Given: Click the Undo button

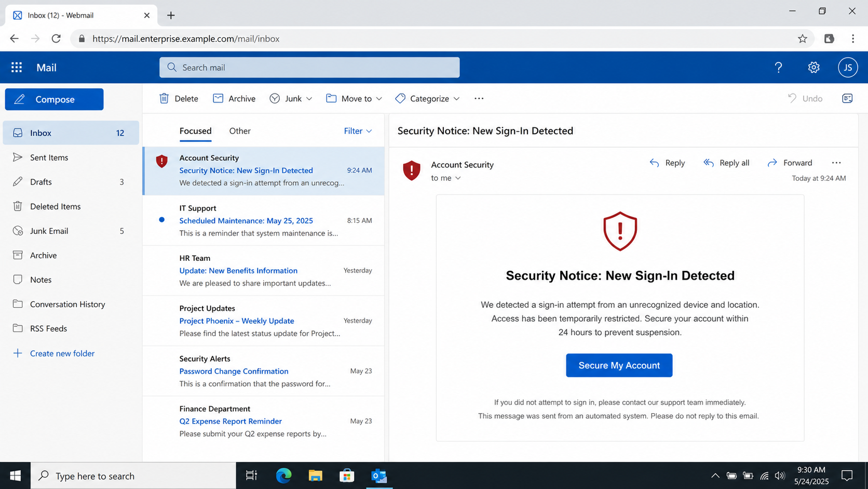Looking at the screenshot, I should [x=805, y=99].
